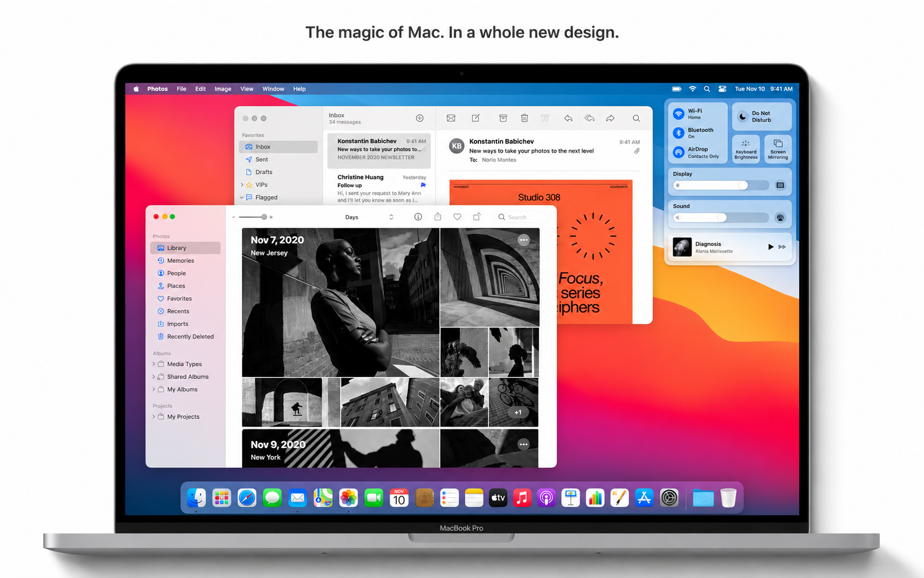This screenshot has height=578, width=924.
Task: Open the Trash in the Dock
Action: click(728, 498)
